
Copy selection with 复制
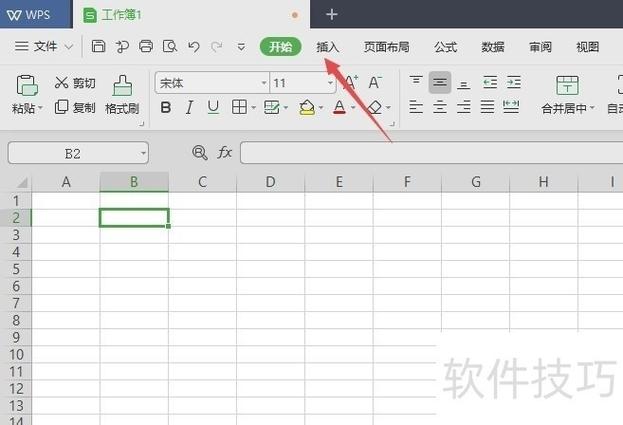[75, 107]
